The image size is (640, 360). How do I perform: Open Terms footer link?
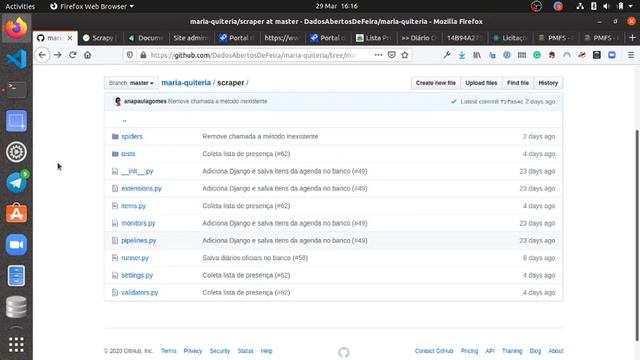[169, 351]
